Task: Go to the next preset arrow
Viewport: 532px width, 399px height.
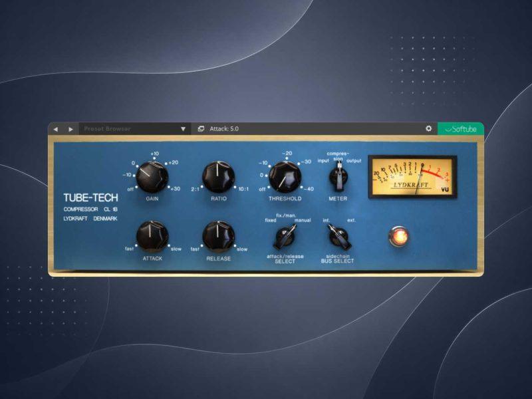Action: click(70, 129)
